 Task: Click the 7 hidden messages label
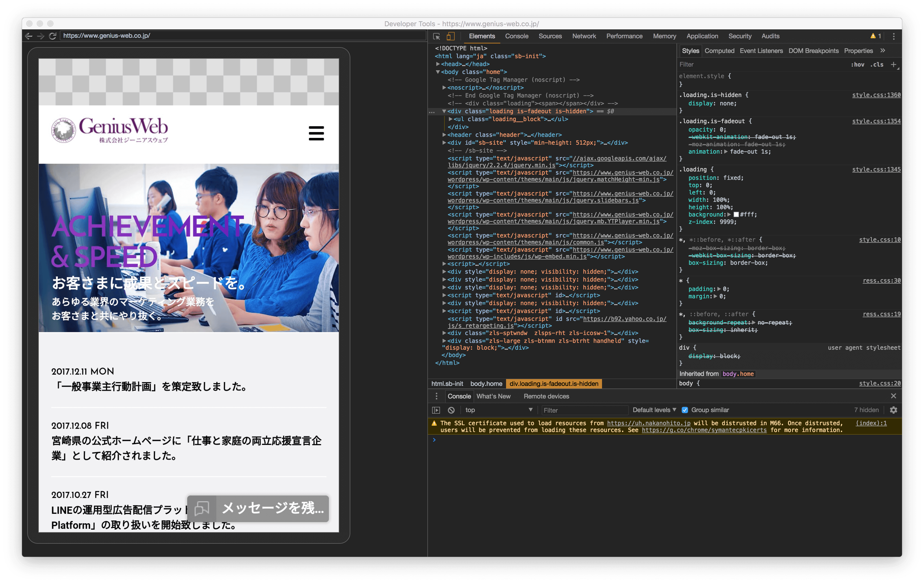(x=866, y=410)
